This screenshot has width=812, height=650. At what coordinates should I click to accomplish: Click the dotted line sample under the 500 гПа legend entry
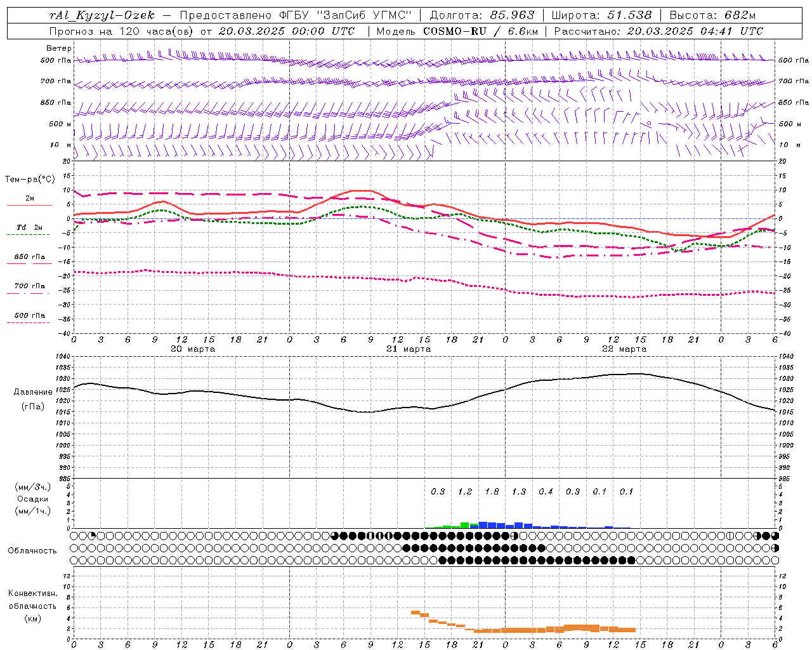point(28,322)
